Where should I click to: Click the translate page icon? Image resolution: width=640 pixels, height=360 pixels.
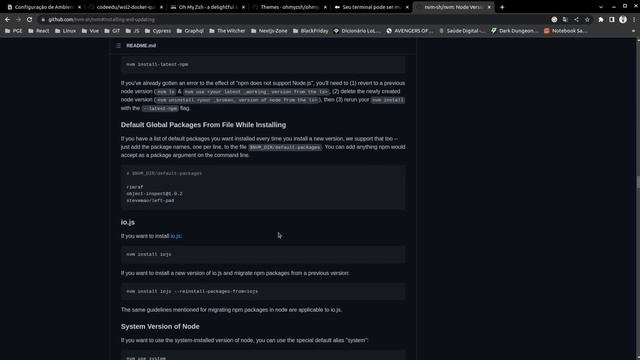[565, 20]
